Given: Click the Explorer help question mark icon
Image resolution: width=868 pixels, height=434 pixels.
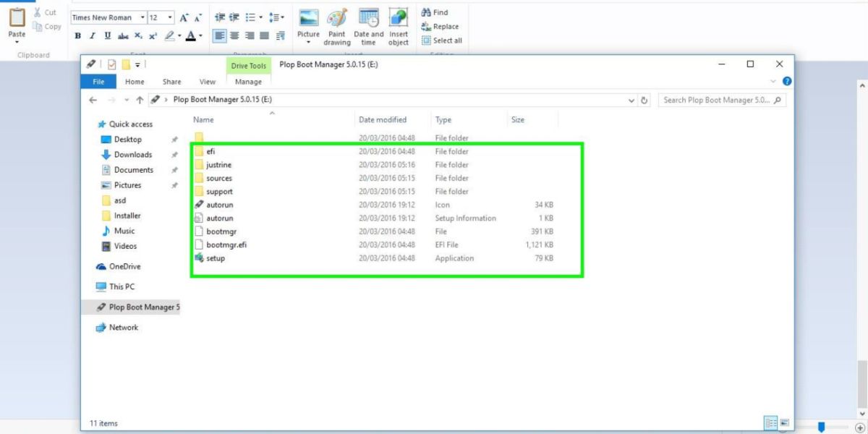Looking at the screenshot, I should [x=787, y=82].
